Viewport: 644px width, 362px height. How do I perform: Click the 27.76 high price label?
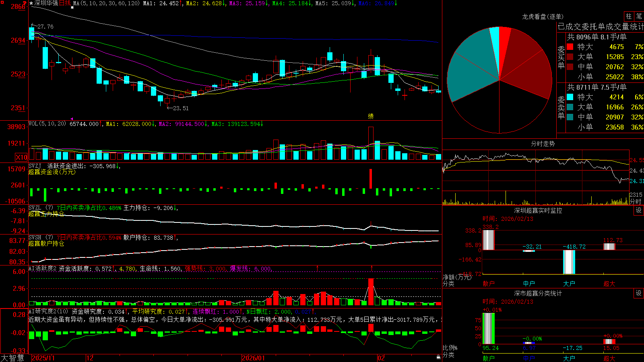point(45,27)
